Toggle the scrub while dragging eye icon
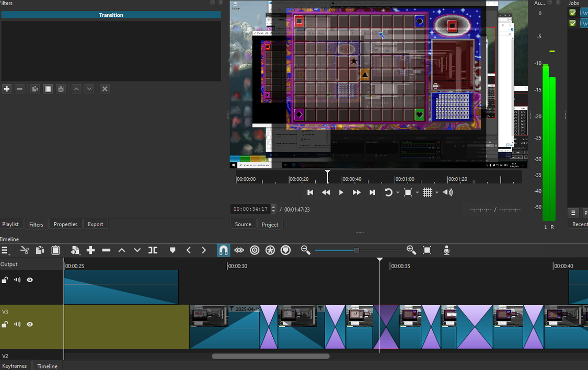 tap(239, 250)
